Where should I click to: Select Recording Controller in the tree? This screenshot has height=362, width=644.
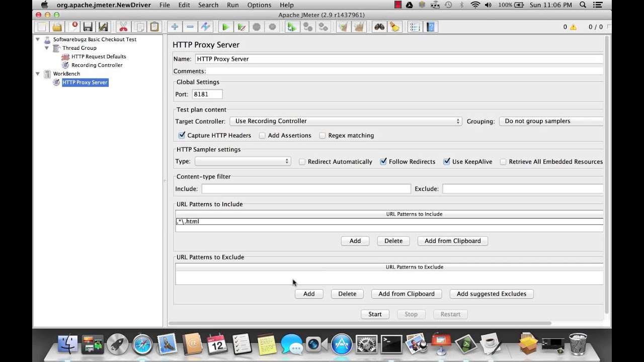pyautogui.click(x=97, y=65)
